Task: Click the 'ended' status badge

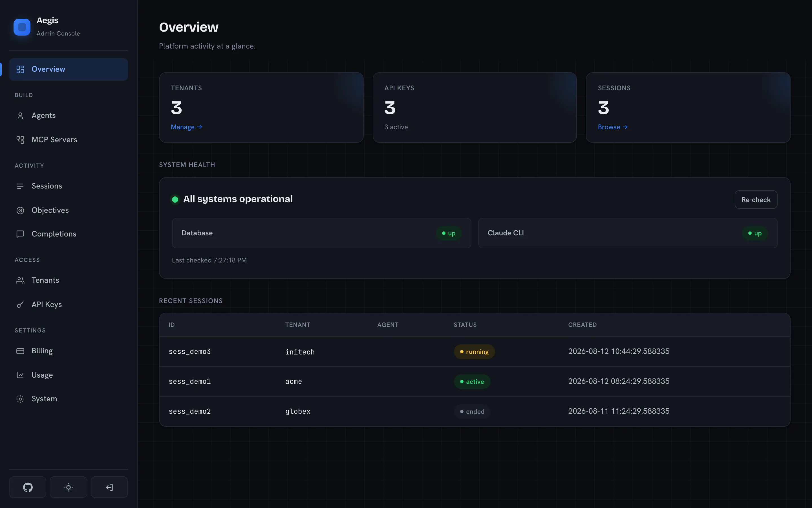Action: pyautogui.click(x=472, y=411)
